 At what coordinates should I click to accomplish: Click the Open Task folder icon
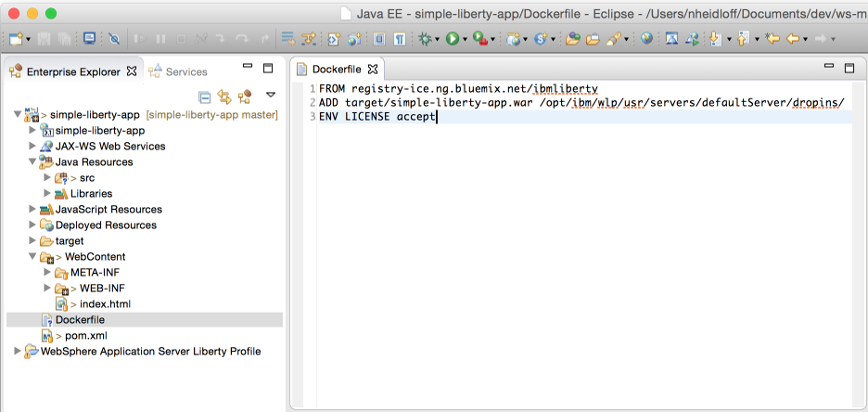(593, 39)
